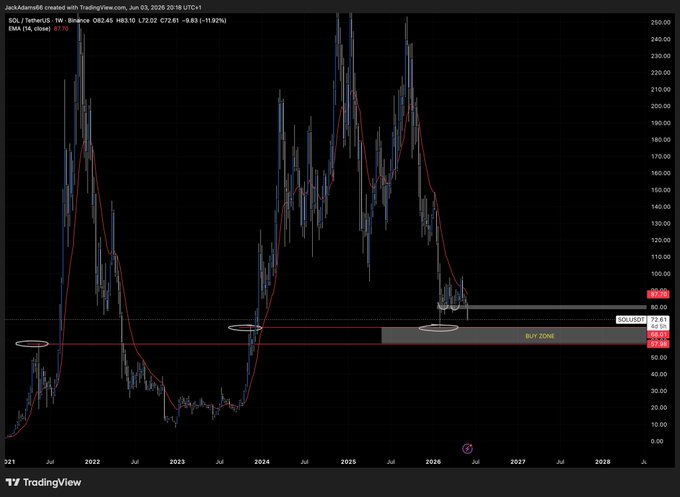Click the 190.00 price axis label

pyautogui.click(x=660, y=123)
